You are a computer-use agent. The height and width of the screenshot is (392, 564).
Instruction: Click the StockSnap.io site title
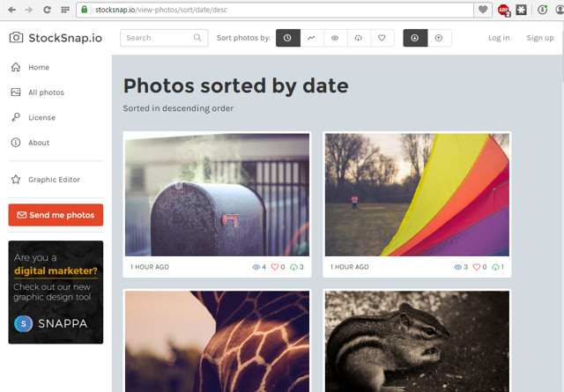(x=65, y=38)
